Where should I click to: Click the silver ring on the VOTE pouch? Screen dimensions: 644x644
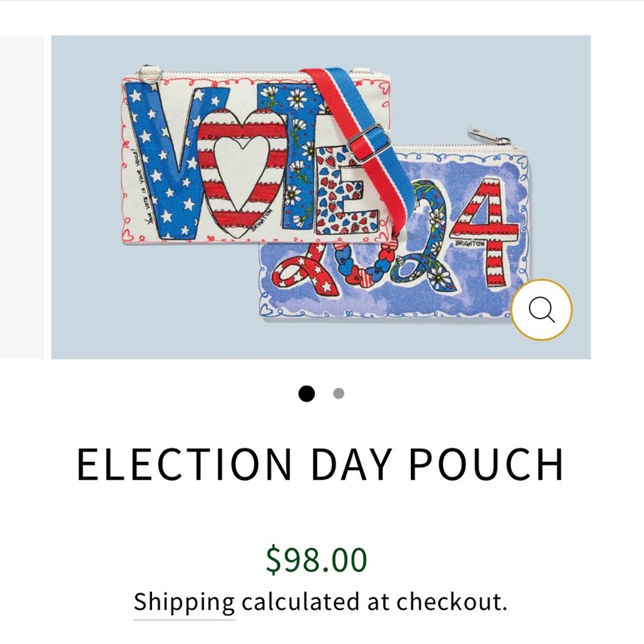[149, 75]
